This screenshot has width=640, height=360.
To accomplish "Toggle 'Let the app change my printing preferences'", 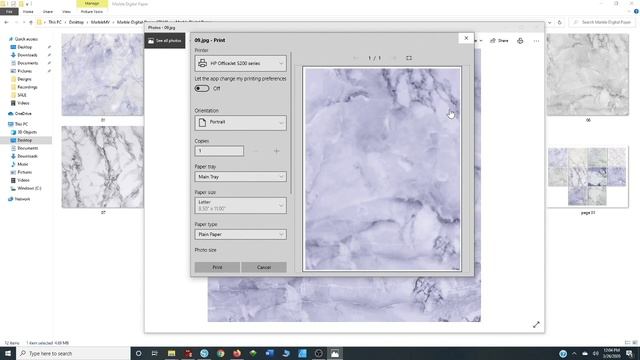I will coord(202,89).
